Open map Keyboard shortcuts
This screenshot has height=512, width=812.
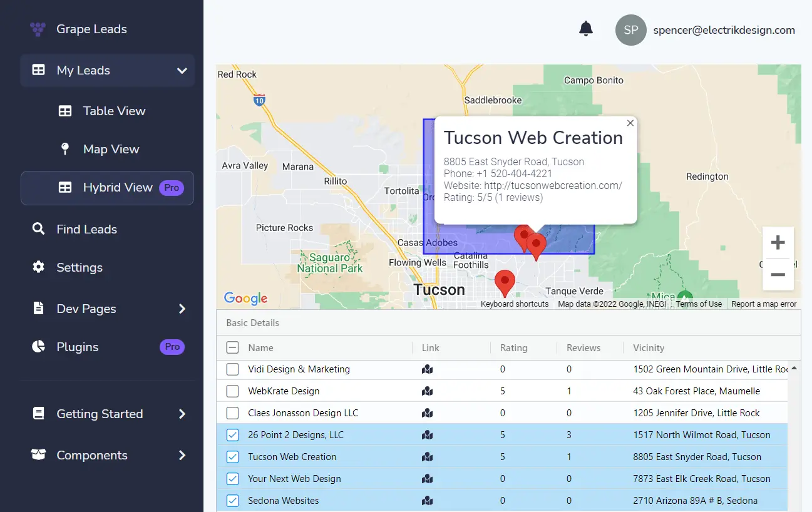coord(515,304)
